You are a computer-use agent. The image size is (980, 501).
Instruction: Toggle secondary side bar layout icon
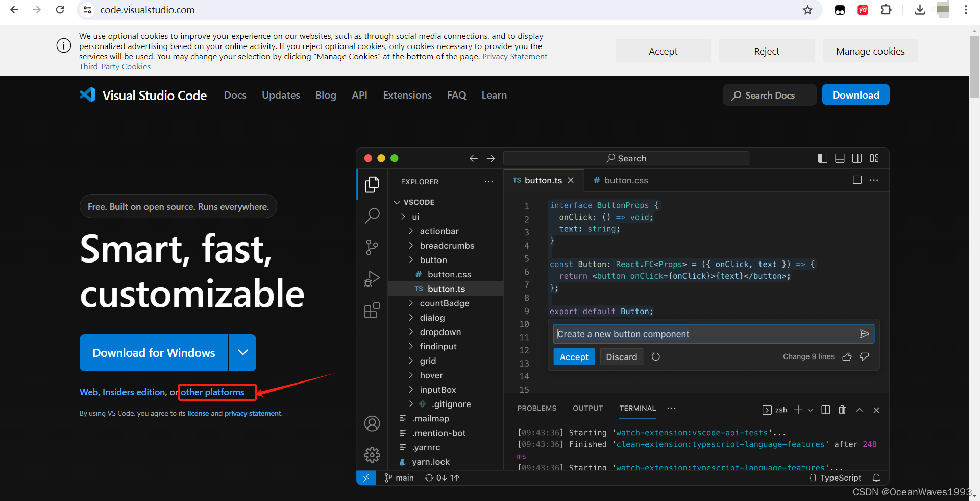pyautogui.click(x=857, y=158)
